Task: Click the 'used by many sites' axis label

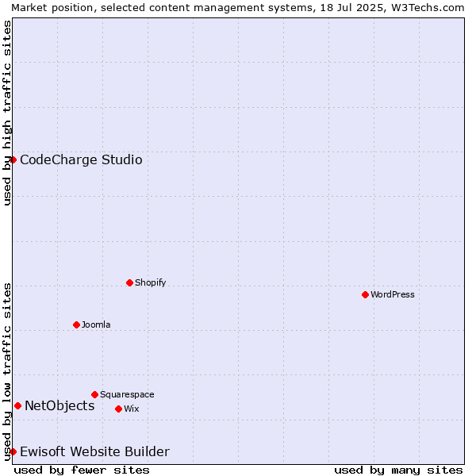Action: [398, 470]
